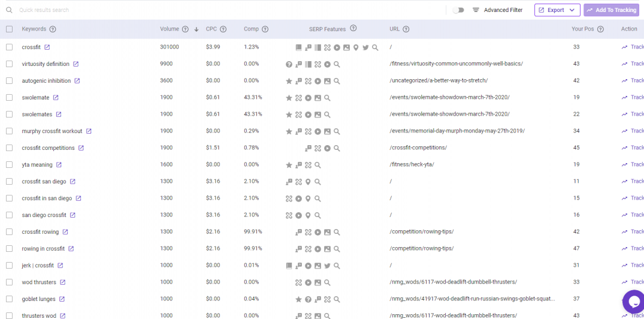Tick checkbox for murphy crossfit workout
Screen dimensions: 644x319
click(10, 131)
